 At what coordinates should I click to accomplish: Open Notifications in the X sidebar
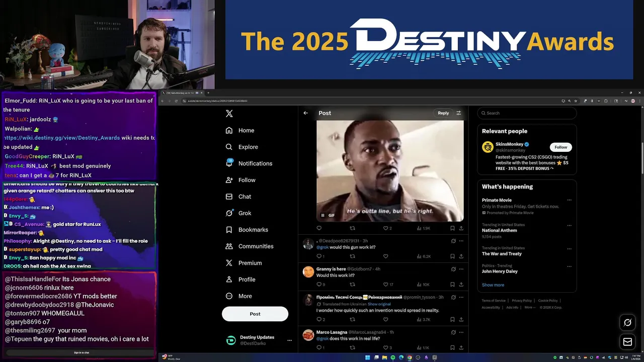click(249, 163)
